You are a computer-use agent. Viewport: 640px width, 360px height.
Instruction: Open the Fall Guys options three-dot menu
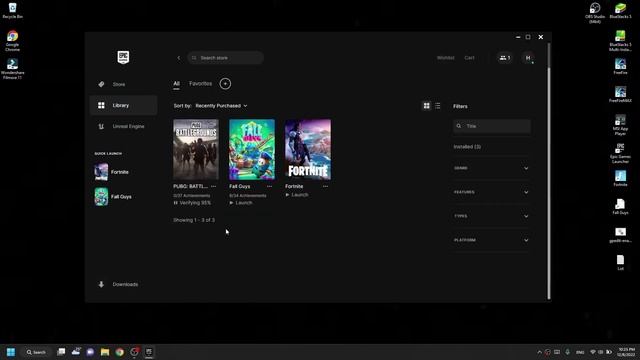coord(269,186)
